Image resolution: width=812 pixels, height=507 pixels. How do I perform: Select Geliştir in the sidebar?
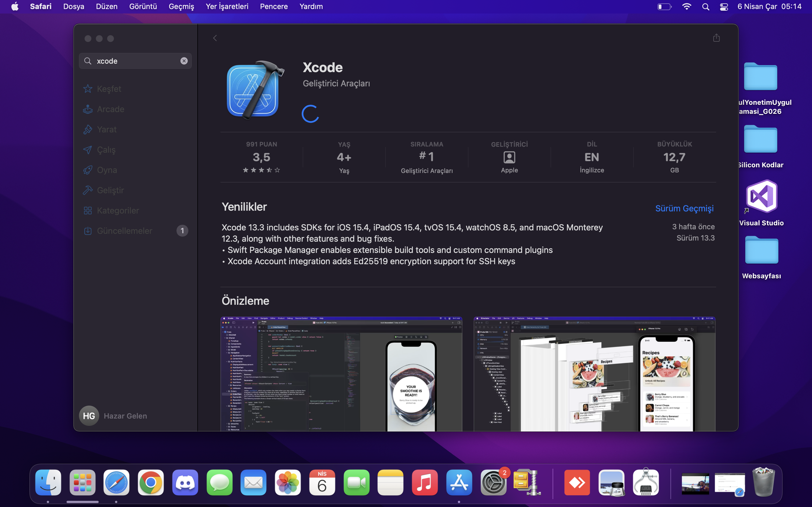[111, 190]
